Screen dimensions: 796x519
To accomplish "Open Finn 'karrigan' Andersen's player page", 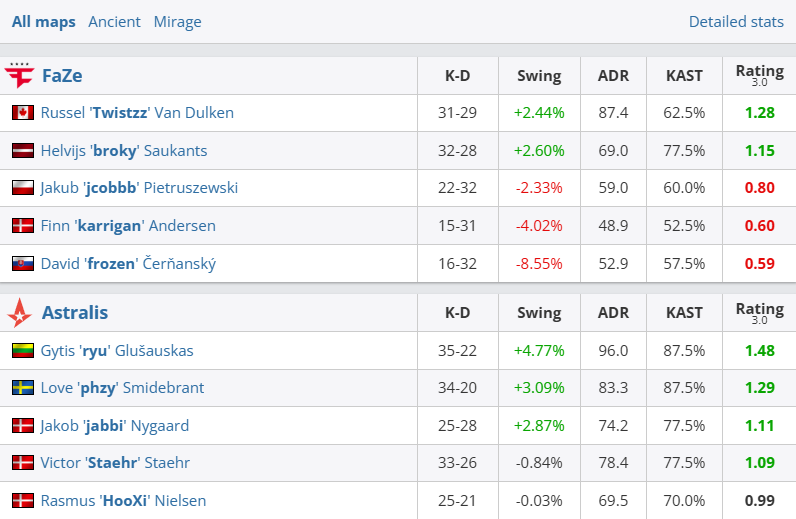I will pos(128,226).
